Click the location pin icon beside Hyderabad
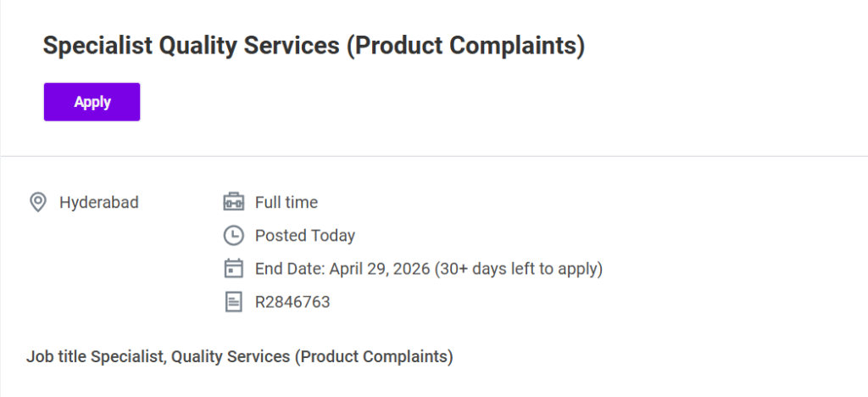This screenshot has height=397, width=868. point(37,202)
